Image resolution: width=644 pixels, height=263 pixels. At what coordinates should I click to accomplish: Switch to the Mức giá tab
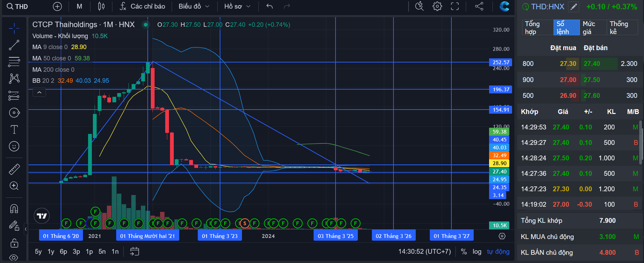pos(593,27)
